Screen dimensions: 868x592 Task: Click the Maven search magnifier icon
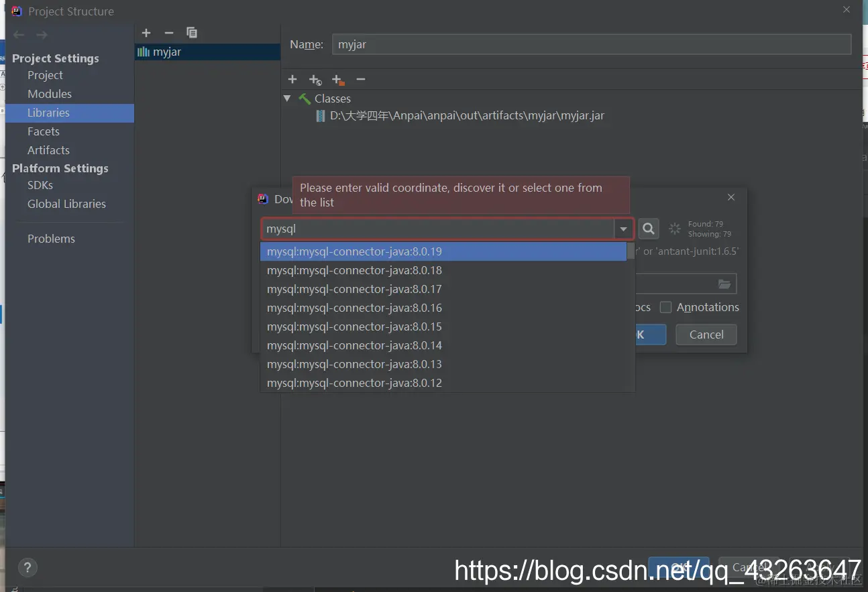point(648,229)
